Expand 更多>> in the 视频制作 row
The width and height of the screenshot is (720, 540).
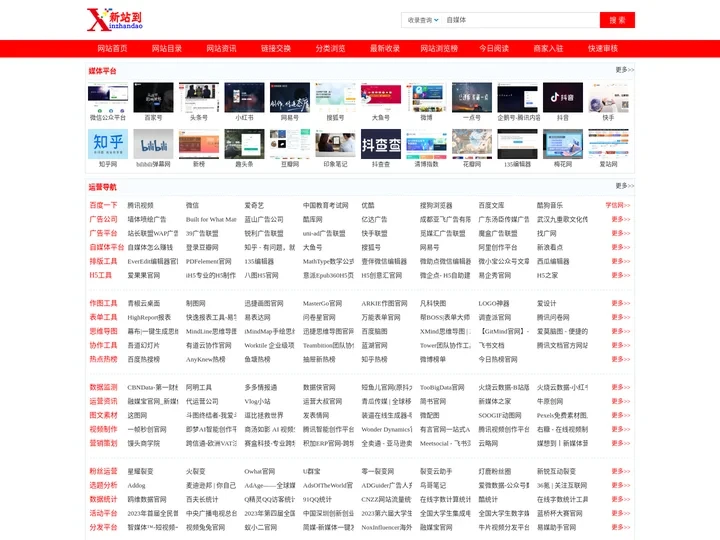click(621, 429)
